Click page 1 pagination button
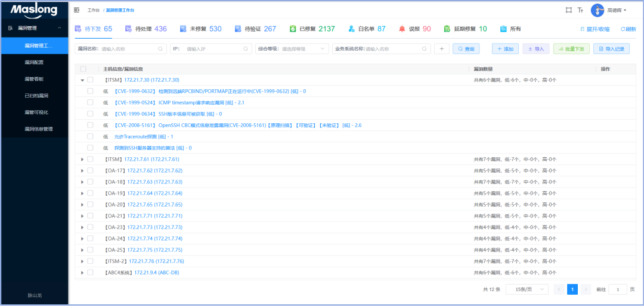Image resolution: width=644 pixels, height=306 pixels. point(572,289)
